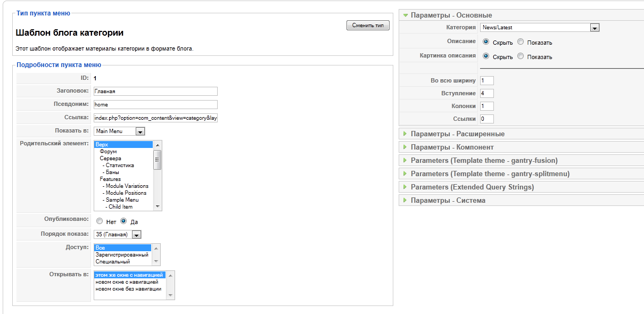Image resolution: width=644 pixels, height=314 pixels.
Task: Click the Заголовок field containing Главная
Action: pos(155,91)
